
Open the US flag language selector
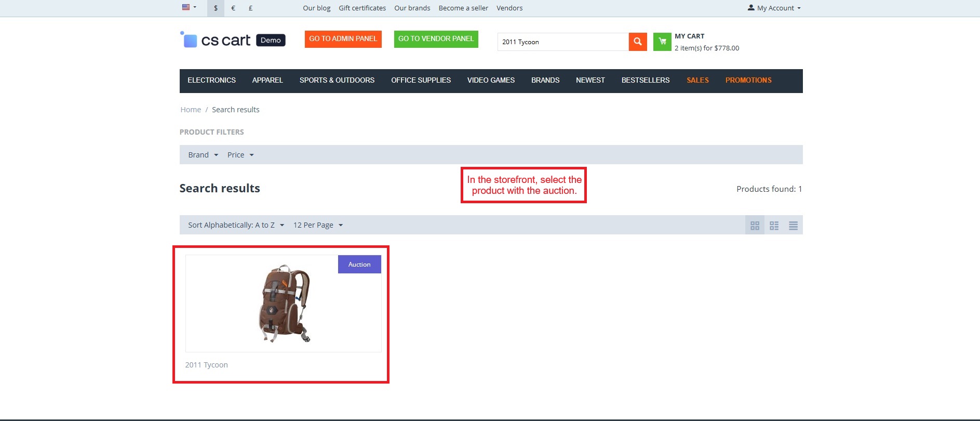(x=189, y=8)
